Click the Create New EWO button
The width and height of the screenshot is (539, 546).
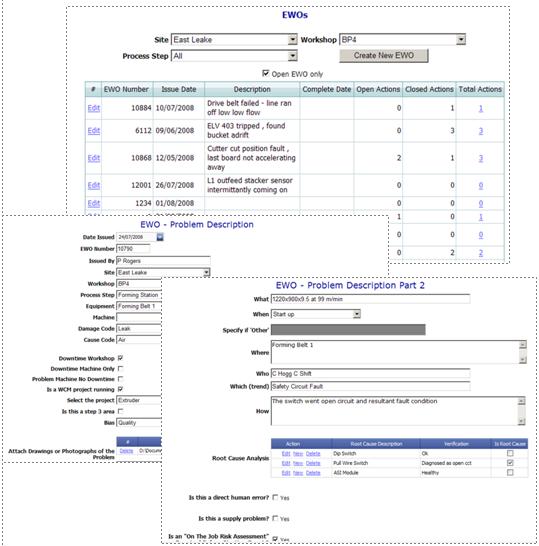point(384,56)
